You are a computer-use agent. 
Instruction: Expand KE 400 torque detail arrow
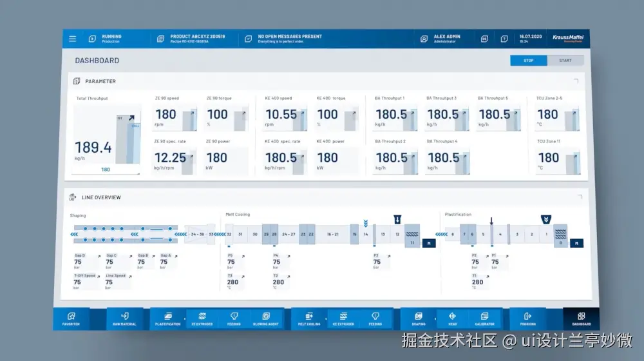(354, 113)
